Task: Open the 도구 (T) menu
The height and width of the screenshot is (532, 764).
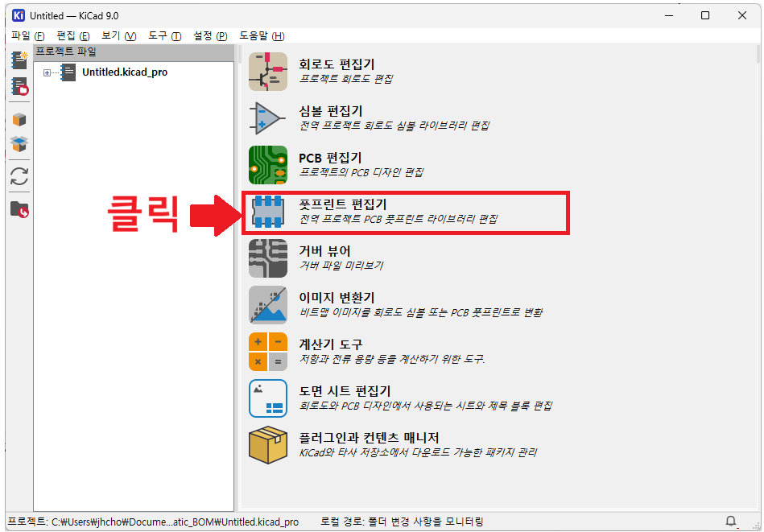Action: click(165, 36)
